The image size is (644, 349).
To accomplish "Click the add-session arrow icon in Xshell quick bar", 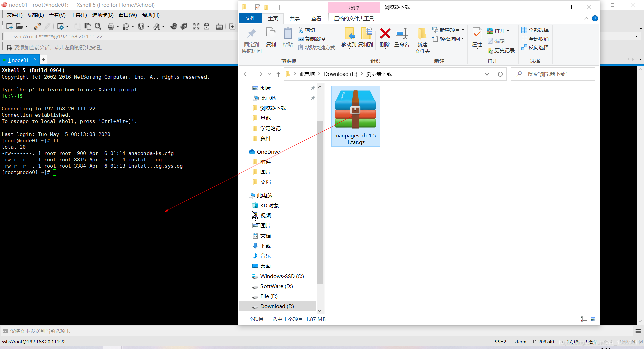I will (9, 47).
